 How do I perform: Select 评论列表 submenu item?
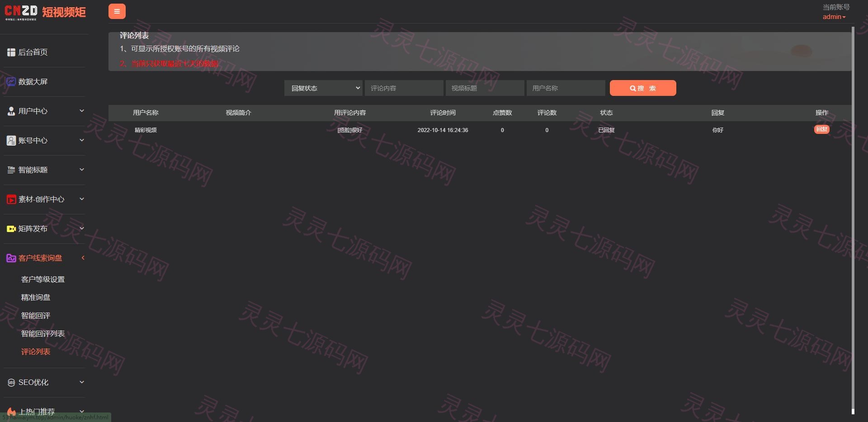pos(36,352)
